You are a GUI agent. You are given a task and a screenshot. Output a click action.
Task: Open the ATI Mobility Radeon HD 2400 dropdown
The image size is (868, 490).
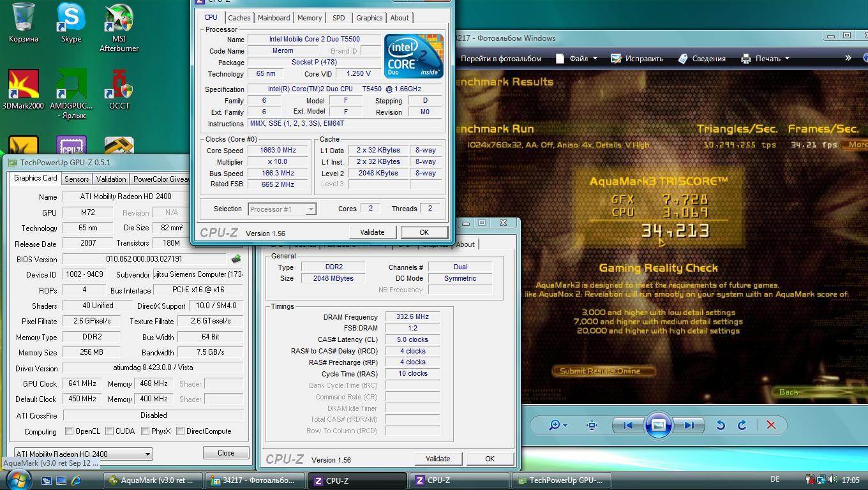83,454
